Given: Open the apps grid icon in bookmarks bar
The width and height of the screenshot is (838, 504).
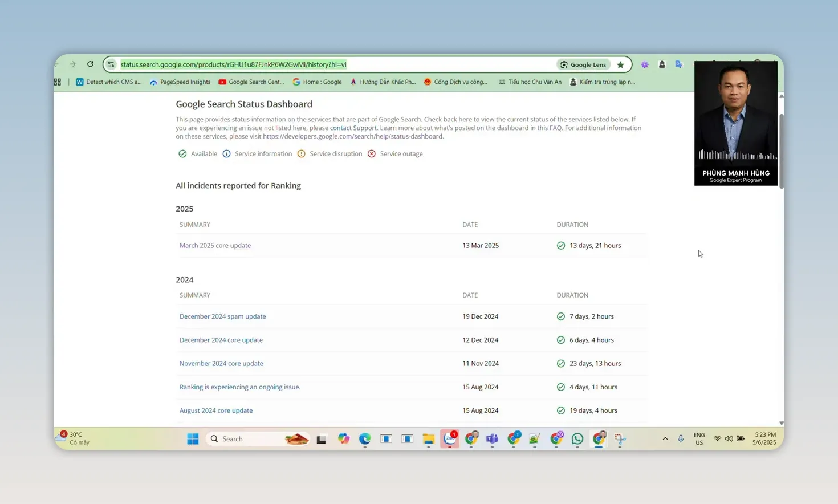Looking at the screenshot, I should 58,82.
